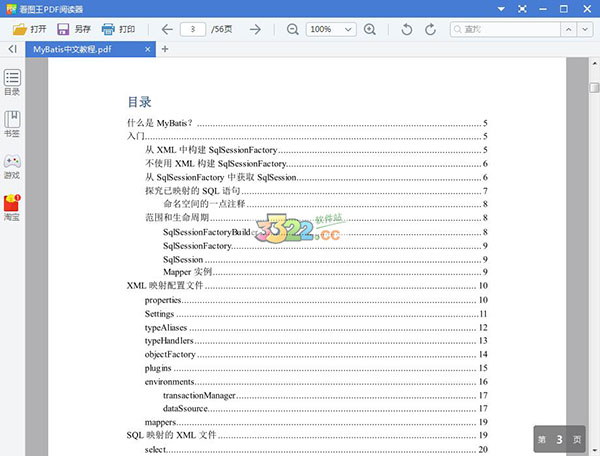
Task: Click the mappers contents entry
Action: (316, 422)
